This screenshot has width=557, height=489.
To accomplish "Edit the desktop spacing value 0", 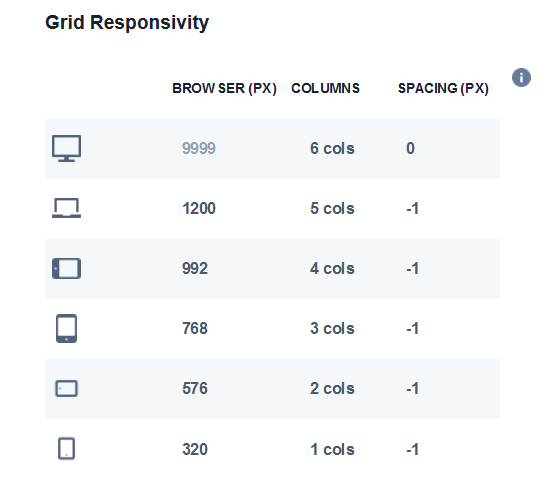I will [x=410, y=148].
